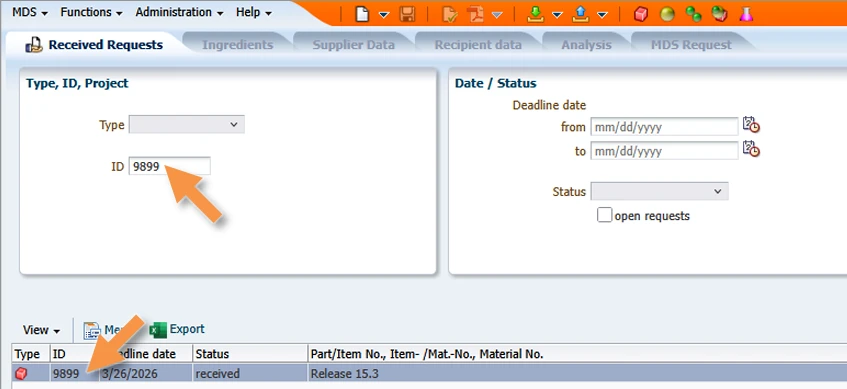Open calendar picker for the to date
Image resolution: width=847 pixels, height=389 pixels.
tap(751, 149)
